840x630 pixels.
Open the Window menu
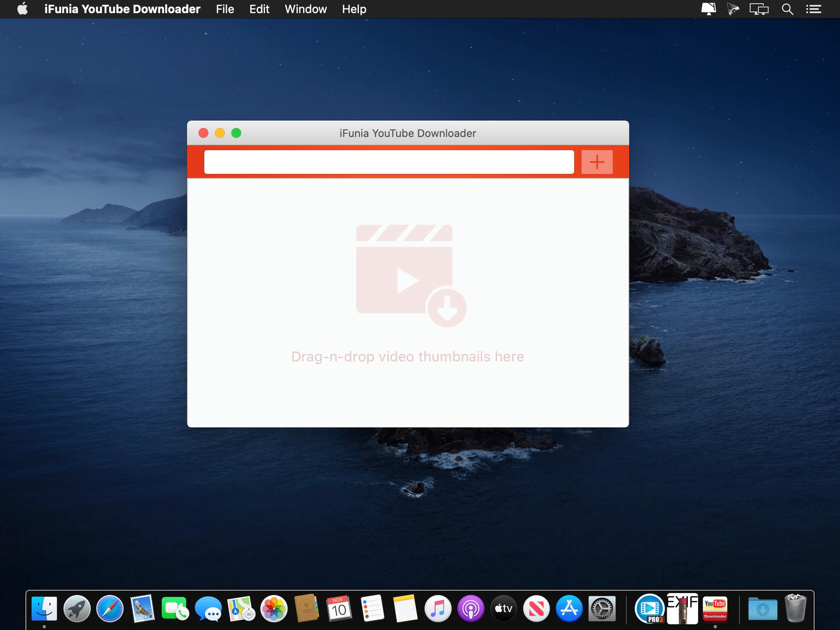click(x=306, y=9)
